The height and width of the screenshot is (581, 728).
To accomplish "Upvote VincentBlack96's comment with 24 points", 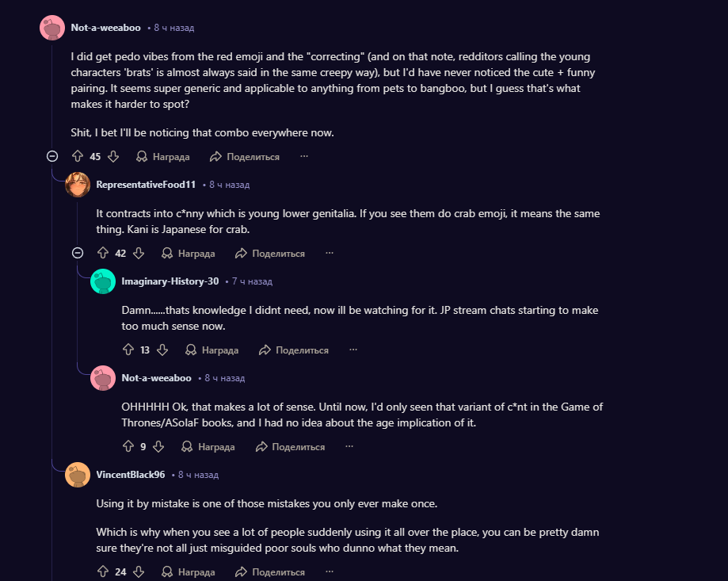I will [103, 571].
